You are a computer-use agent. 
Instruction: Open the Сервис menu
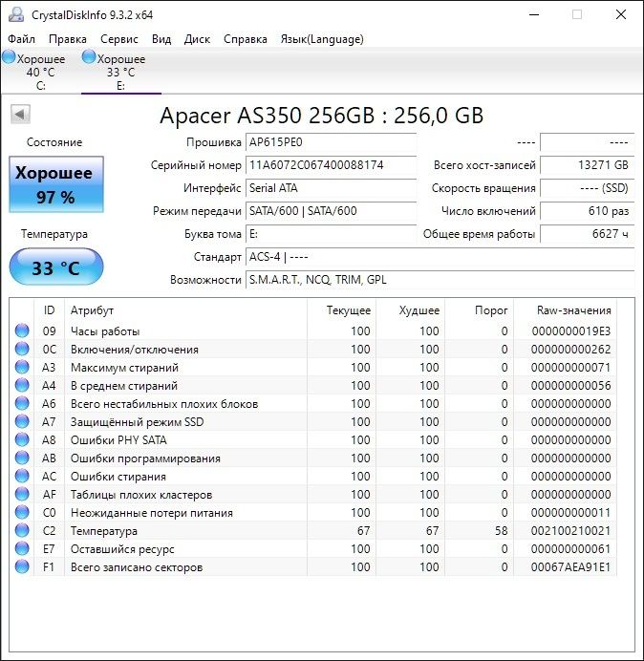click(x=118, y=39)
